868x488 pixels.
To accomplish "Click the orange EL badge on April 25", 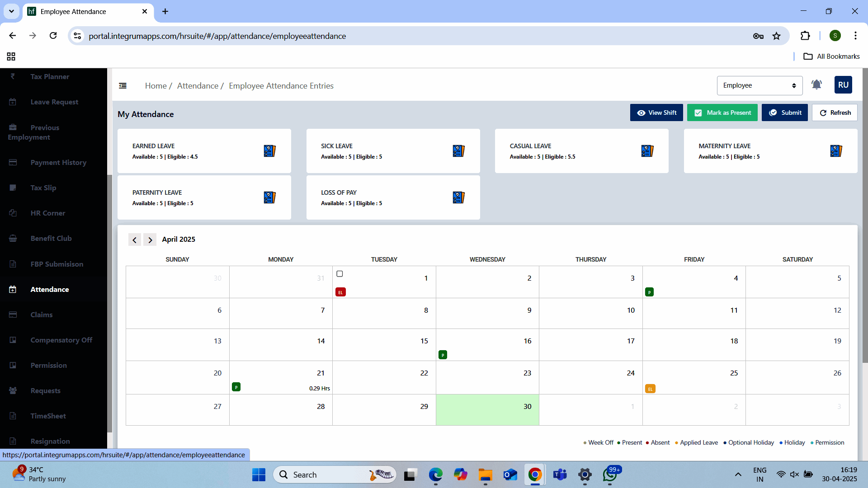I will click(650, 389).
